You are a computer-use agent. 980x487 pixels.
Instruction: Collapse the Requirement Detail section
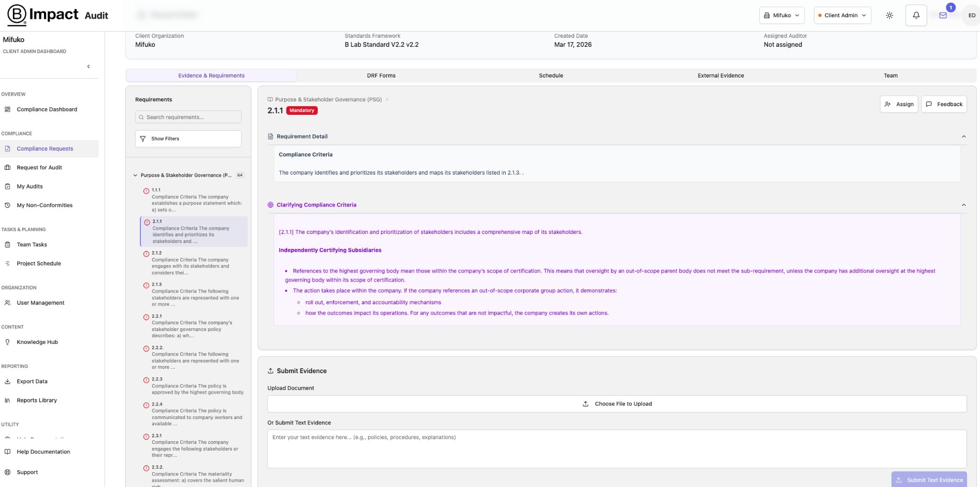point(963,137)
